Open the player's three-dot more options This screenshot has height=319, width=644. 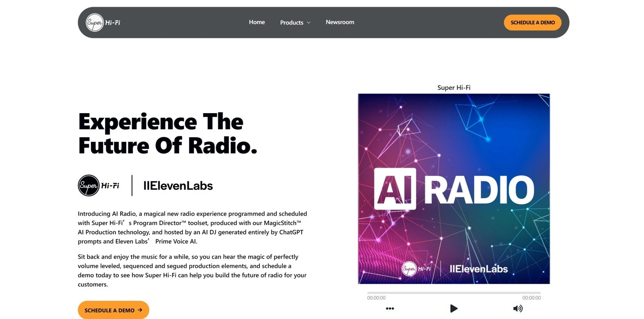390,308
